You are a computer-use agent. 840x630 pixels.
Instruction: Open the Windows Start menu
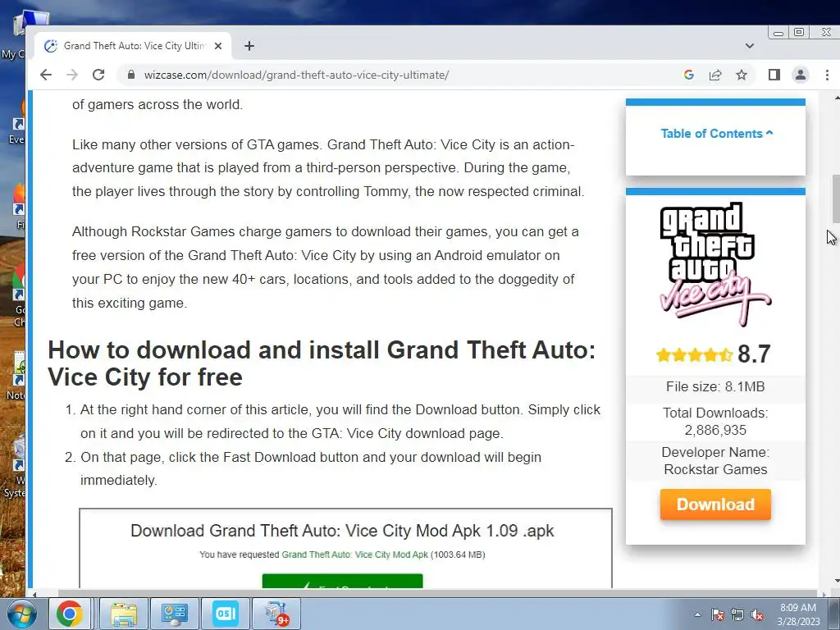tap(21, 614)
